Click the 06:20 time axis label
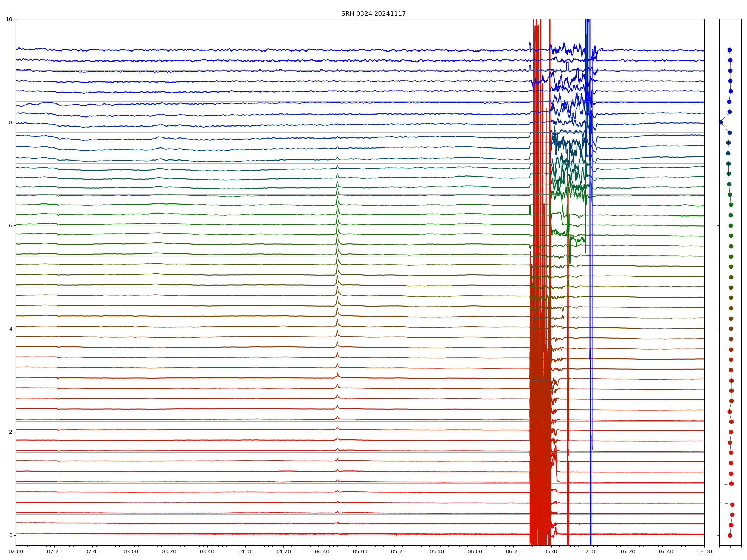This screenshot has height=560, width=747. 513,551
